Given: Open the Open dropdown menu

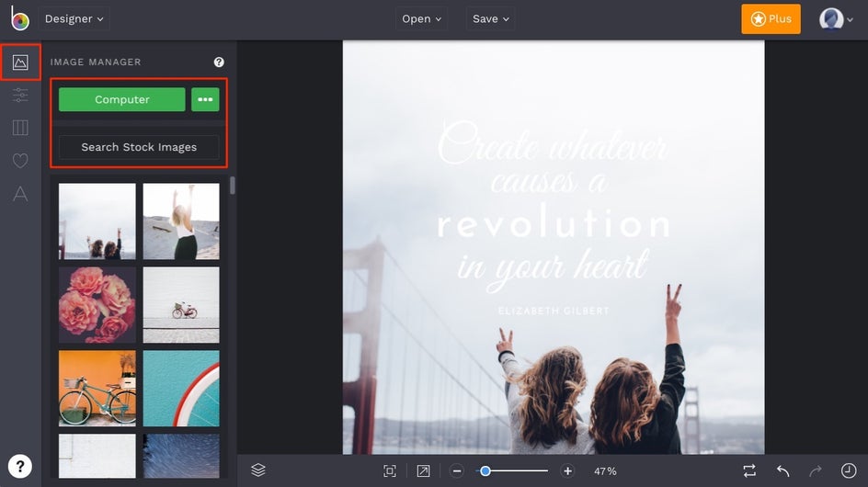Looking at the screenshot, I should click(421, 18).
